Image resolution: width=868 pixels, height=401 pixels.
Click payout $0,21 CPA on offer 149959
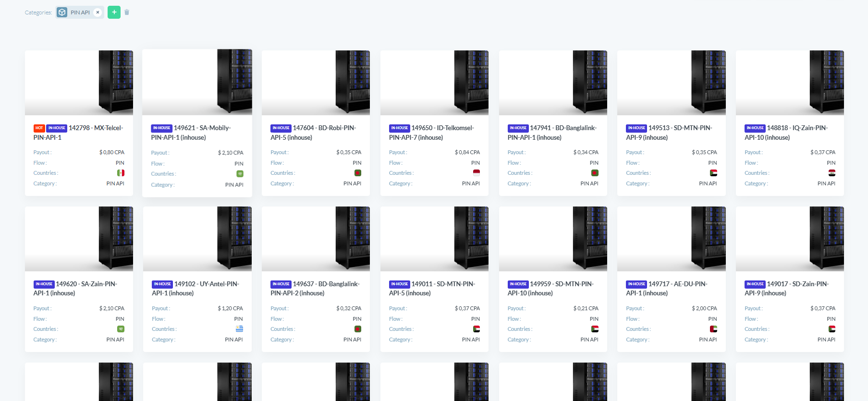tap(586, 308)
